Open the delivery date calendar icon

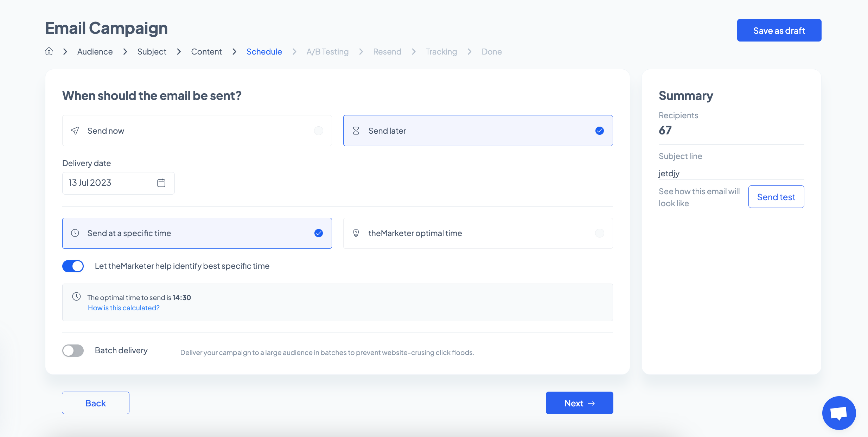point(161,183)
